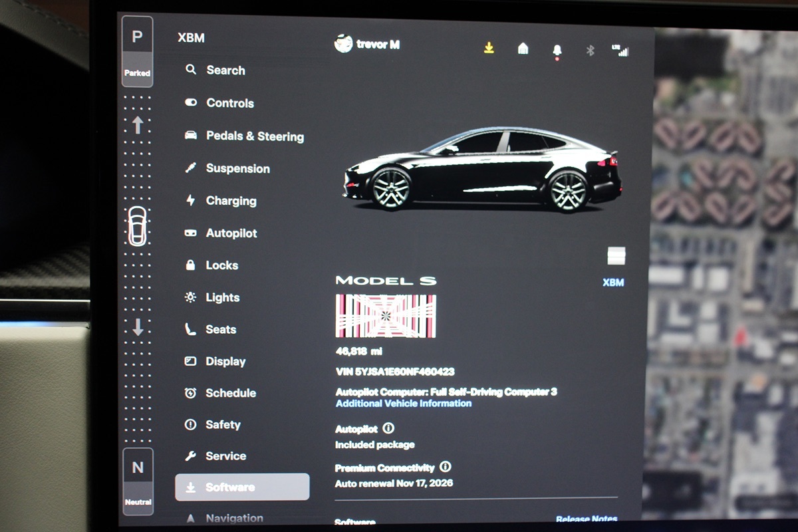Tap the white color swatch below car

(616, 255)
